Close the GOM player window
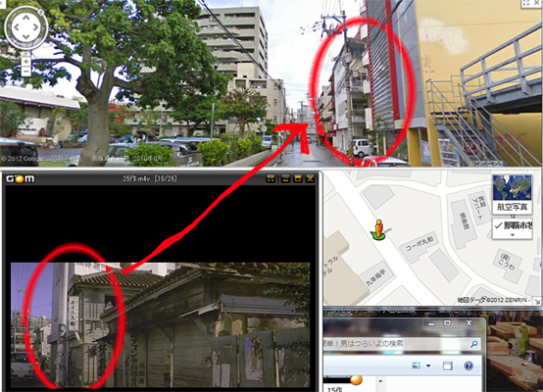The height and width of the screenshot is (392, 543). 310,178
